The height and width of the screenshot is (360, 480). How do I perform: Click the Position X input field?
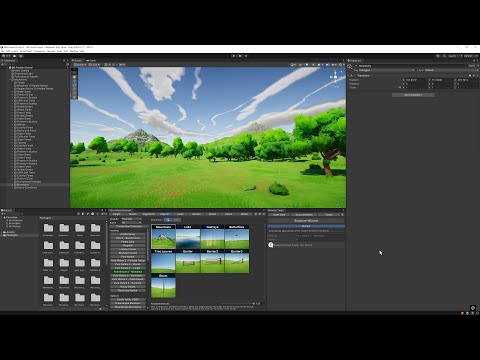pyautogui.click(x=416, y=80)
